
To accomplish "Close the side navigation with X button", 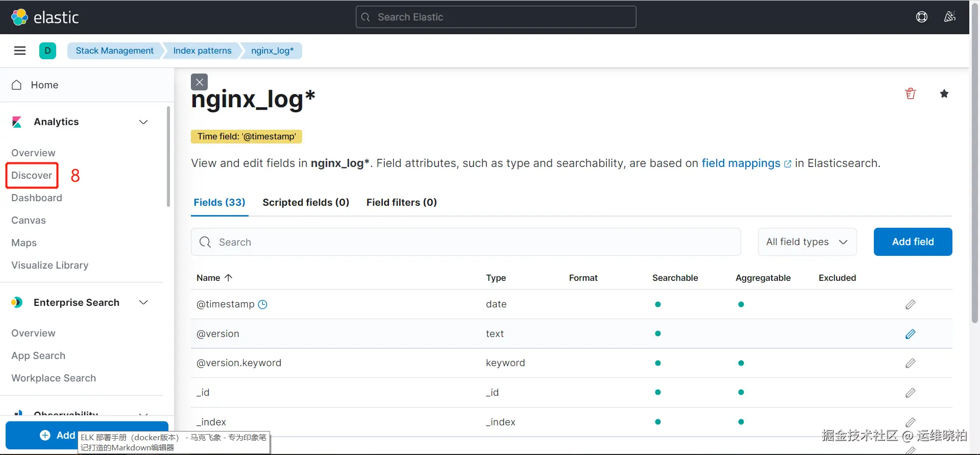I will pyautogui.click(x=199, y=82).
